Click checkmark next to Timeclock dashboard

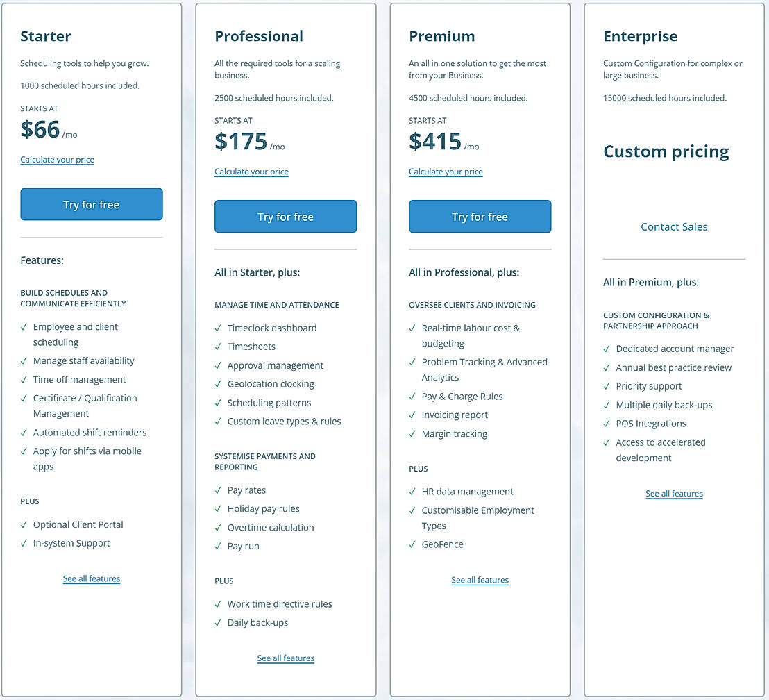tap(219, 328)
